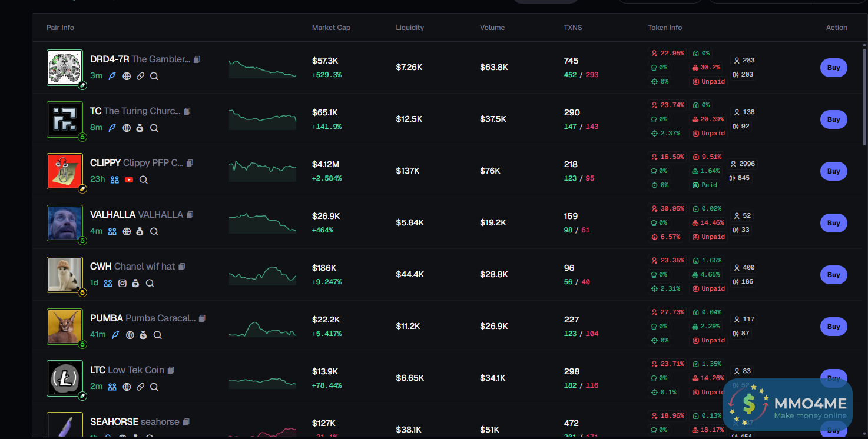This screenshot has height=439, width=868.
Task: Search for the VALHALLA token via magnifier icon
Action: (x=154, y=231)
